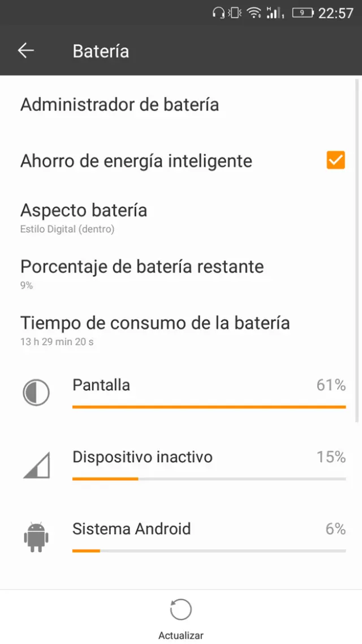Click the vertical scrollbar on right edge

(x=357, y=249)
